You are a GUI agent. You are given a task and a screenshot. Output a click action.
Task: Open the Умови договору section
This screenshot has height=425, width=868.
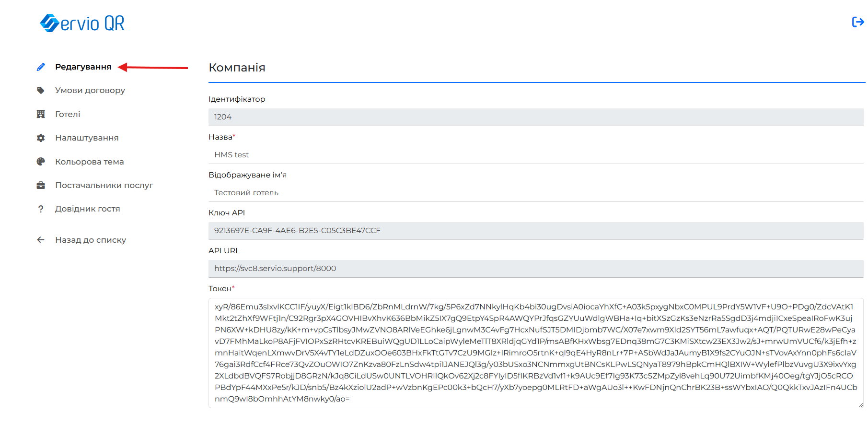click(x=90, y=91)
